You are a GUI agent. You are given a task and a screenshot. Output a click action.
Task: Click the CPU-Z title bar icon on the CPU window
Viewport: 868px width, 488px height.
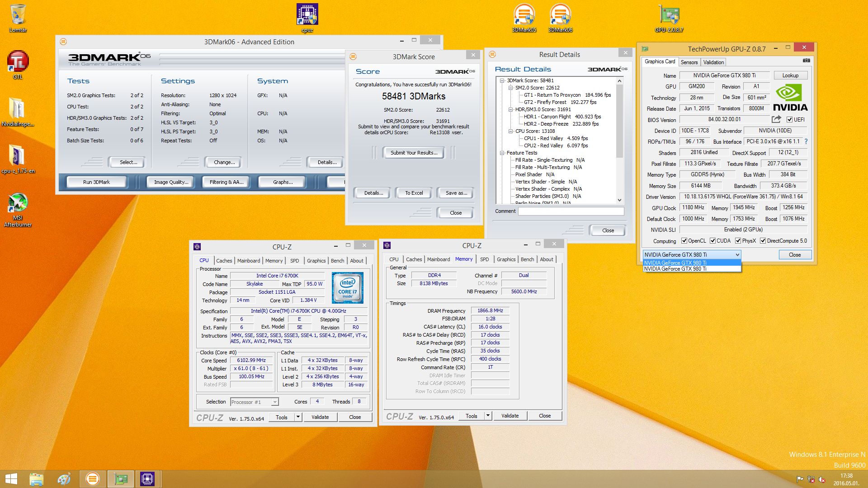tap(197, 247)
